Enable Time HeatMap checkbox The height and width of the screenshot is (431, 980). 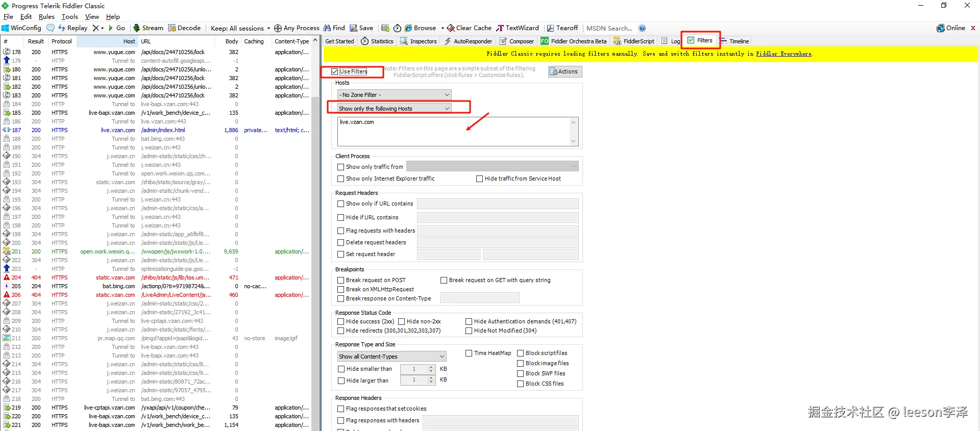click(469, 353)
